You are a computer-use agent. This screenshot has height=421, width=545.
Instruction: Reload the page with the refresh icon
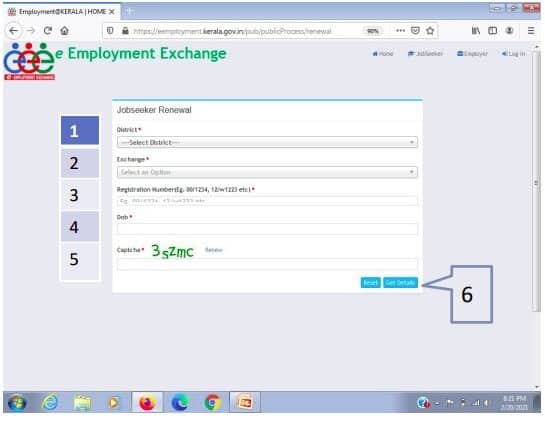click(x=48, y=31)
